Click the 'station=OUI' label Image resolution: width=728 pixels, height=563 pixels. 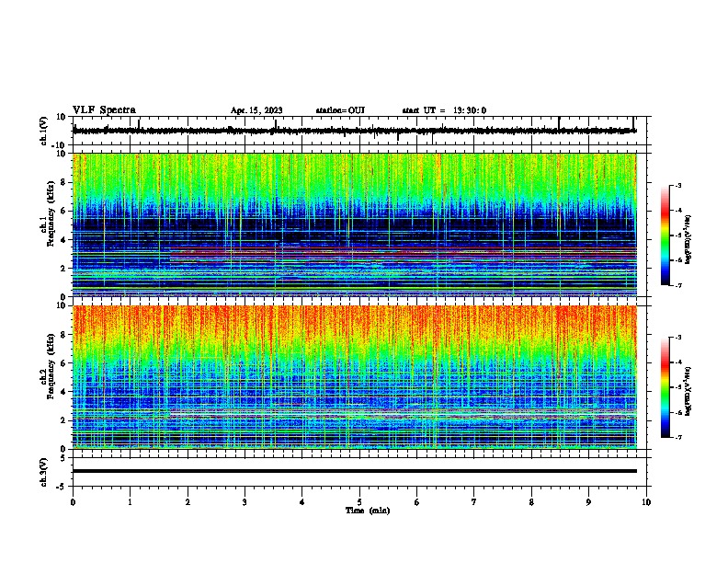point(340,110)
